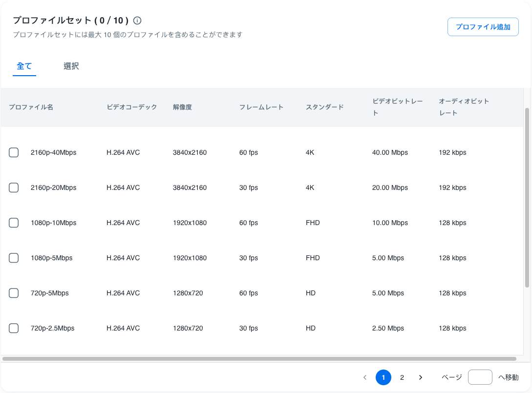Click the page number input field

coord(480,377)
